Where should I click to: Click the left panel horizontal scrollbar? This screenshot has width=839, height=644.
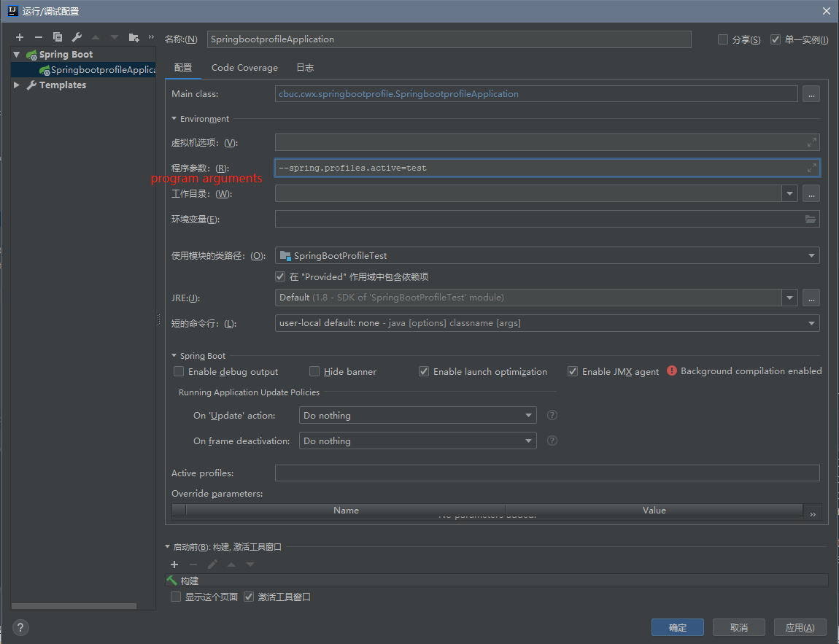74,606
